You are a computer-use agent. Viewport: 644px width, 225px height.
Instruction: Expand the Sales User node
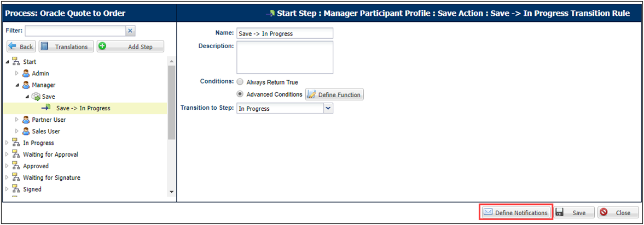pos(17,132)
